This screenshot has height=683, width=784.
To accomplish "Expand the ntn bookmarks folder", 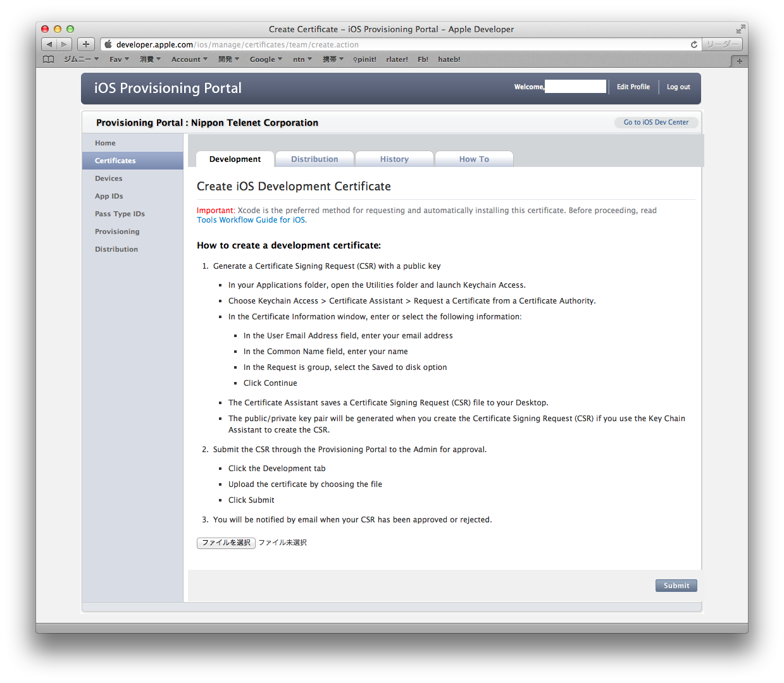I will click(x=302, y=59).
